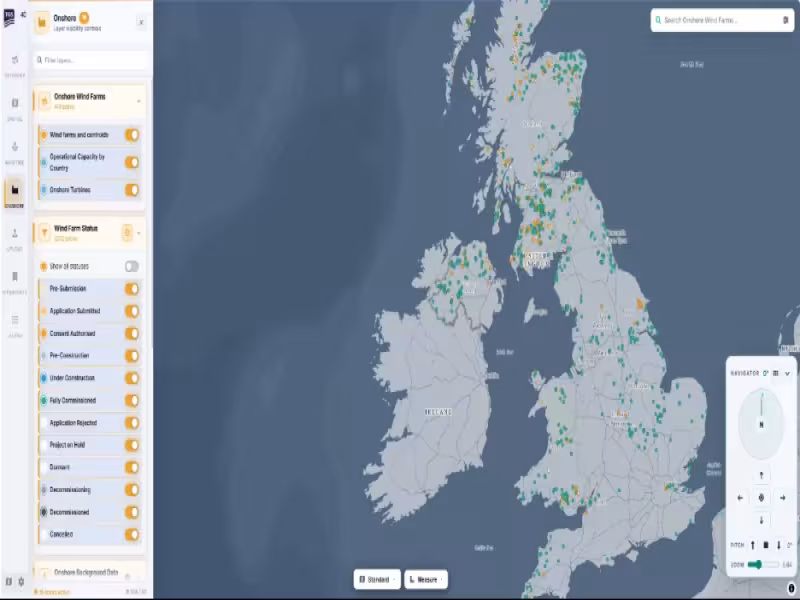Toggle Pre-Construction status filter

[x=132, y=356]
